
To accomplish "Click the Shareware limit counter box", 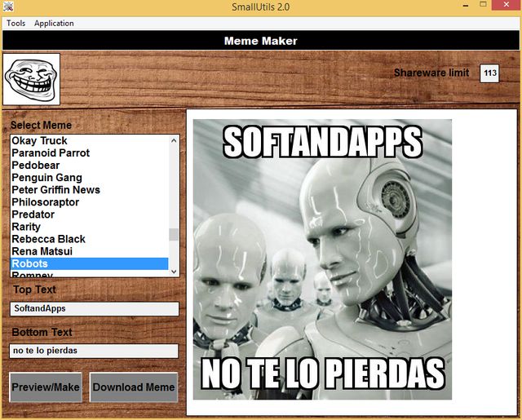I will tap(489, 73).
